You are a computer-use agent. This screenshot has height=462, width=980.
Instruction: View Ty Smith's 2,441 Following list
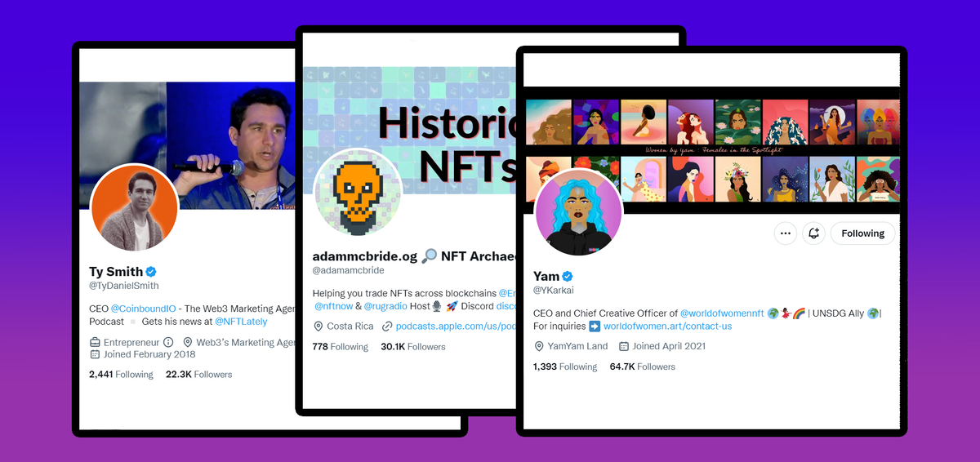pos(121,375)
